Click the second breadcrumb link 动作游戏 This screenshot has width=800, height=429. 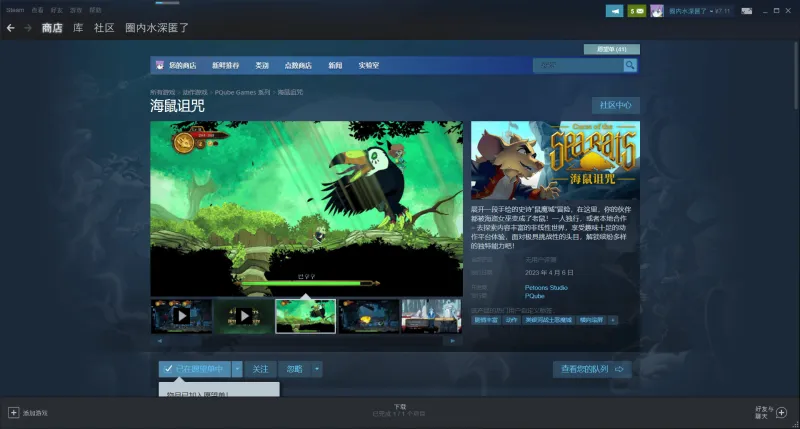(x=195, y=92)
